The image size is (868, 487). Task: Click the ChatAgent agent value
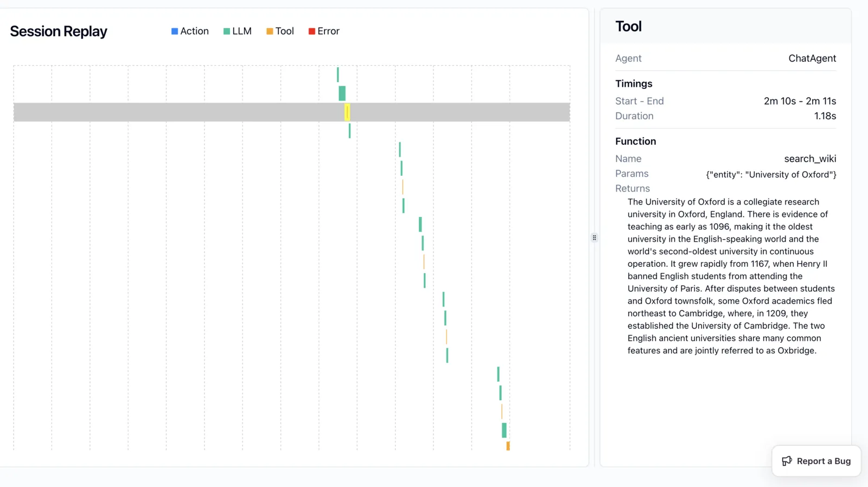(812, 58)
